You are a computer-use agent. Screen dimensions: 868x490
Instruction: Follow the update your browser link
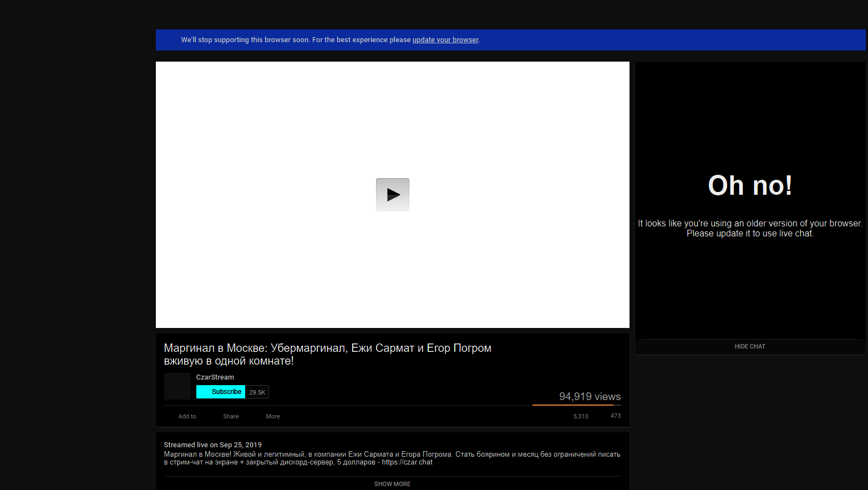coord(445,40)
